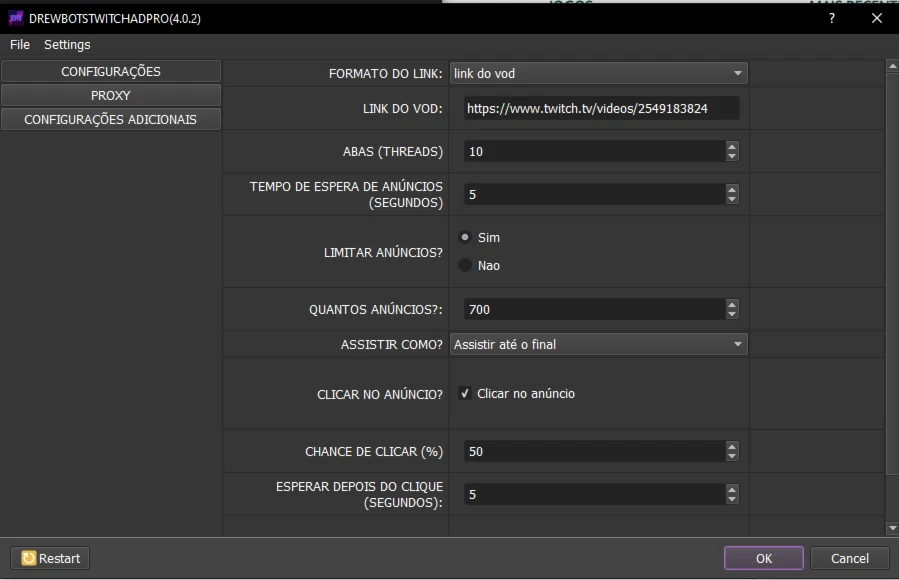Expand the FORMATO DO LINK dropdown
The height and width of the screenshot is (580, 899).
click(x=599, y=73)
